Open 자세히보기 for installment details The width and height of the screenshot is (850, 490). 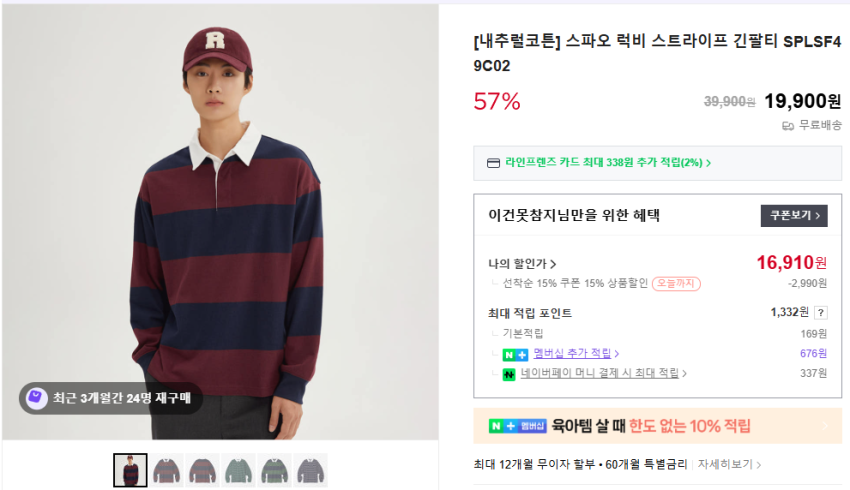coord(730,465)
